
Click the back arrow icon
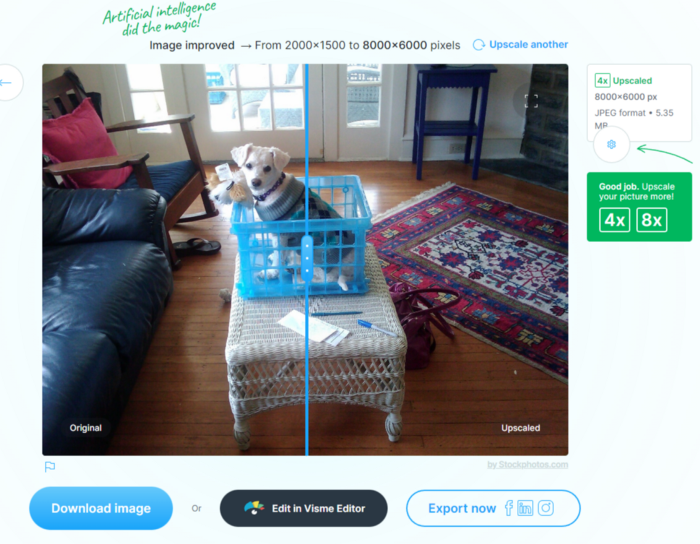click(x=6, y=83)
